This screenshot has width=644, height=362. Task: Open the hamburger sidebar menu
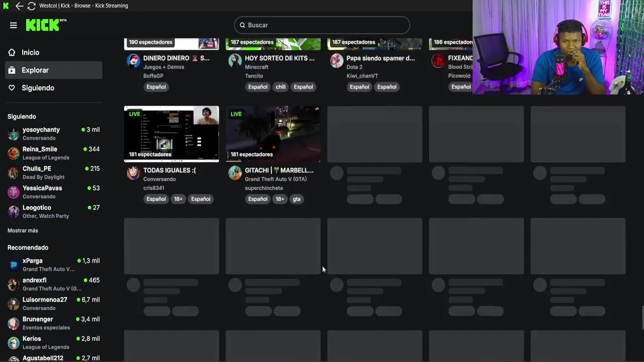[14, 25]
